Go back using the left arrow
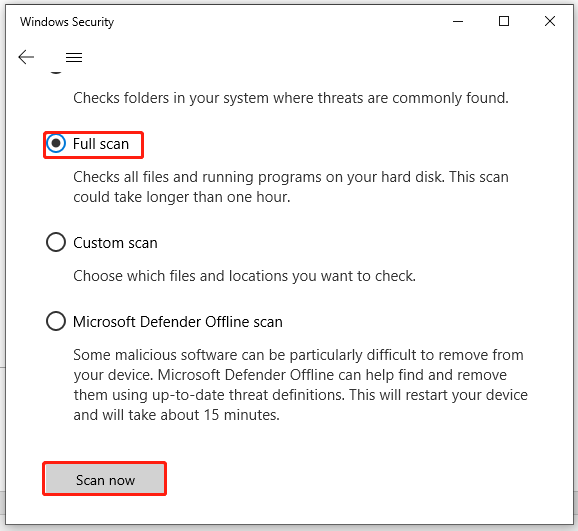This screenshot has width=578, height=531. coord(26,57)
